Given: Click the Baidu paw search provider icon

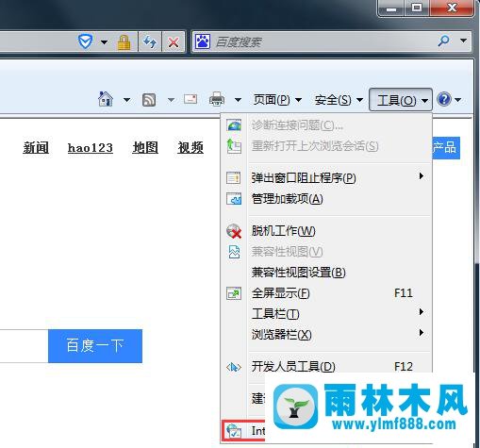Looking at the screenshot, I should [x=203, y=41].
